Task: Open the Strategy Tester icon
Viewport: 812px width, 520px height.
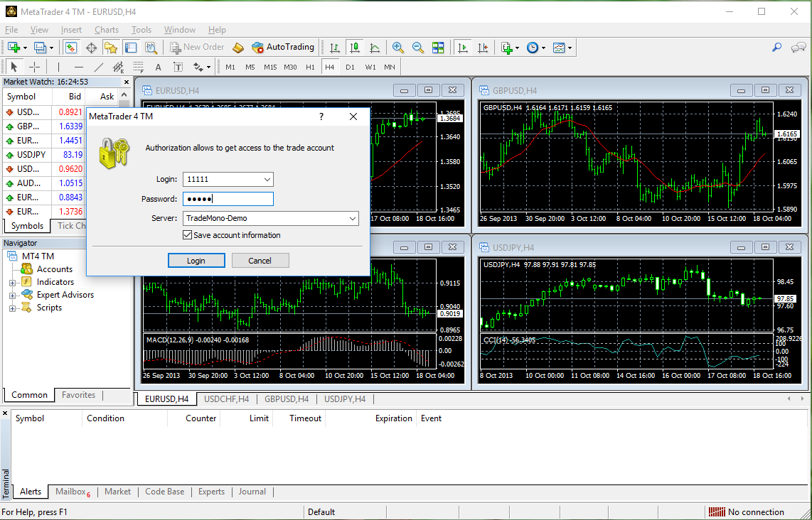Action: tap(151, 48)
